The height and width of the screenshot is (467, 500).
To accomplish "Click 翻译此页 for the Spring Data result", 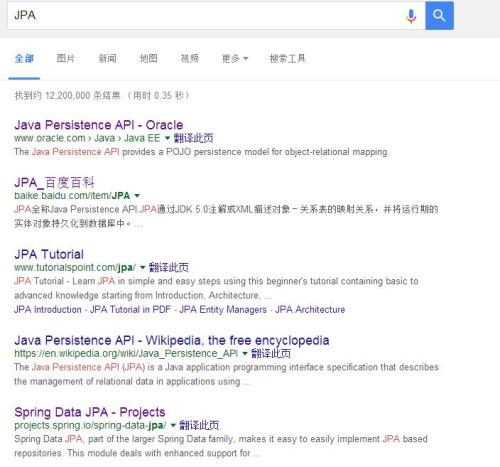I will point(199,425).
